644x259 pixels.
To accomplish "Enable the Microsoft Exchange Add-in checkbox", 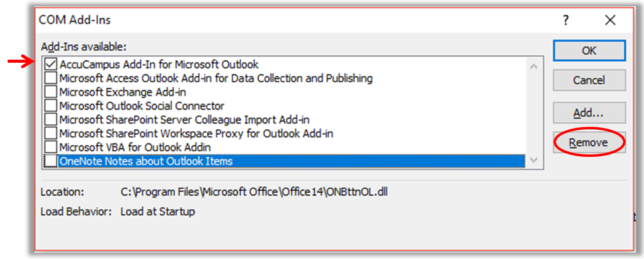I will (x=51, y=92).
